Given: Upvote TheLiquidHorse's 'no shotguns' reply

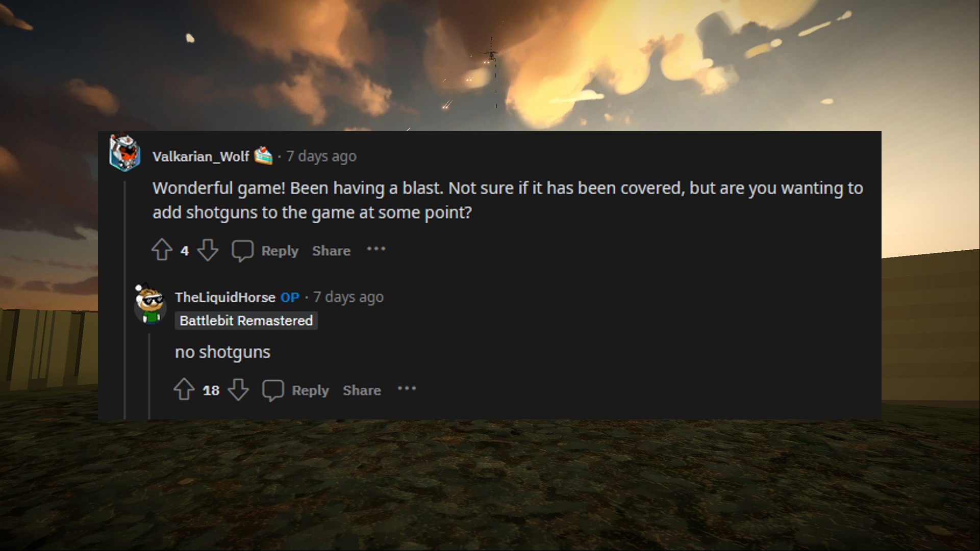Looking at the screenshot, I should (184, 389).
